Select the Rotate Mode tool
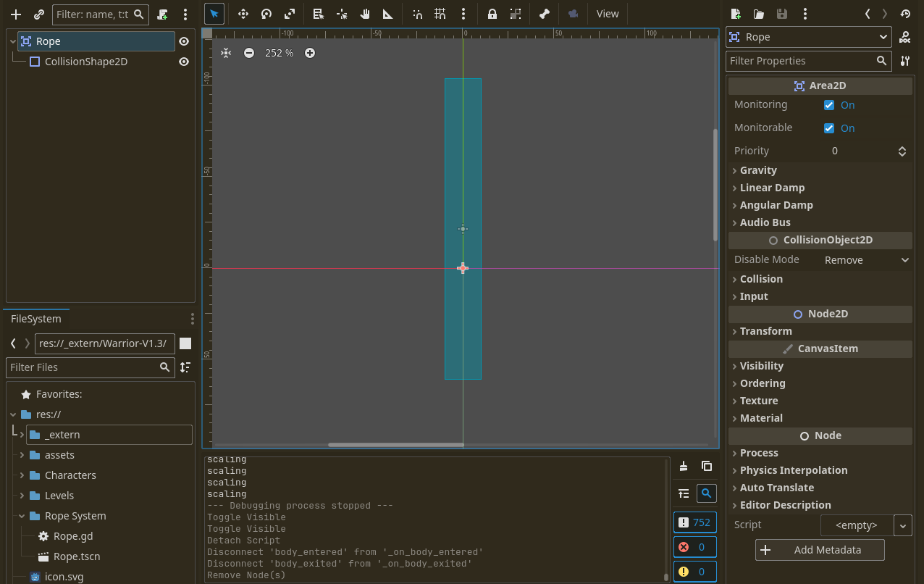Image resolution: width=924 pixels, height=584 pixels. [x=266, y=14]
